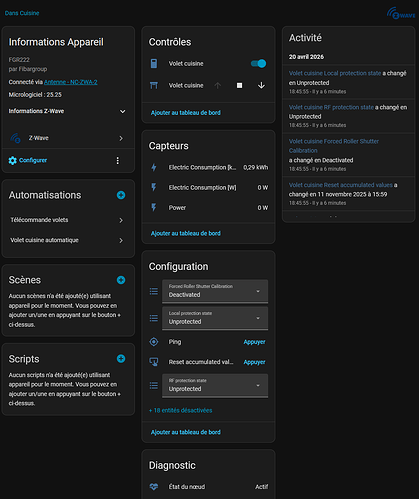The width and height of the screenshot is (419, 499).
Task: Click the shutter stop square icon
Action: [239, 86]
